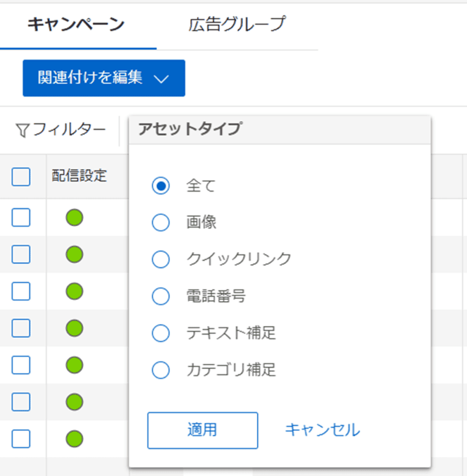Check the first row's checkbox
The width and height of the screenshot is (467, 476).
[21, 218]
